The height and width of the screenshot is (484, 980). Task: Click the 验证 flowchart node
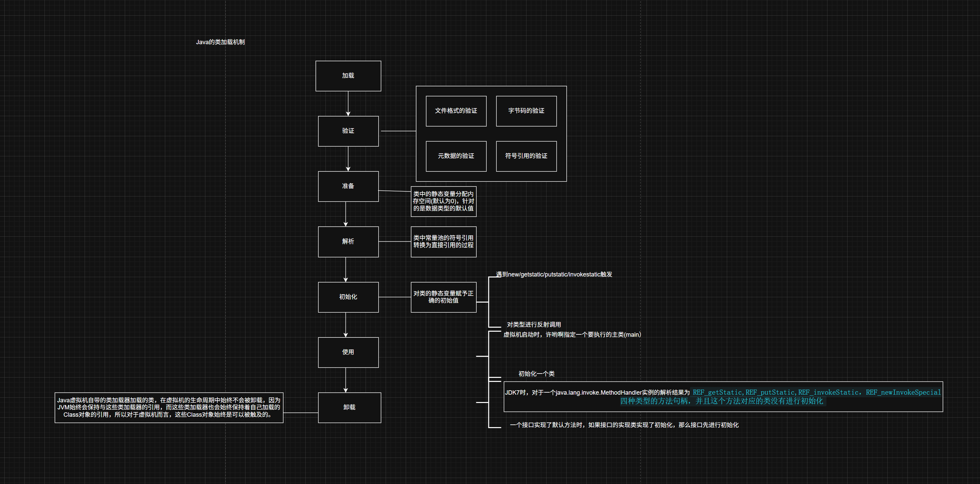click(x=348, y=131)
